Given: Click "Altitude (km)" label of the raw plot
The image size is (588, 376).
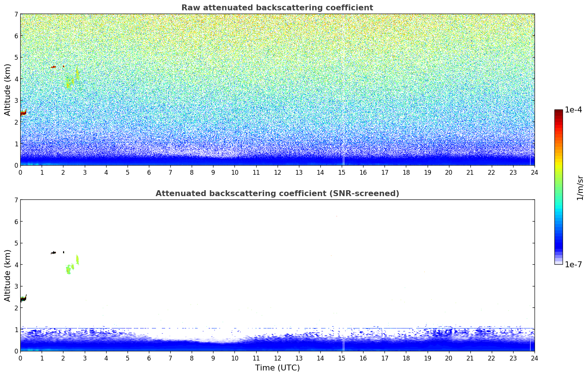Looking at the screenshot, I should 7,90.
